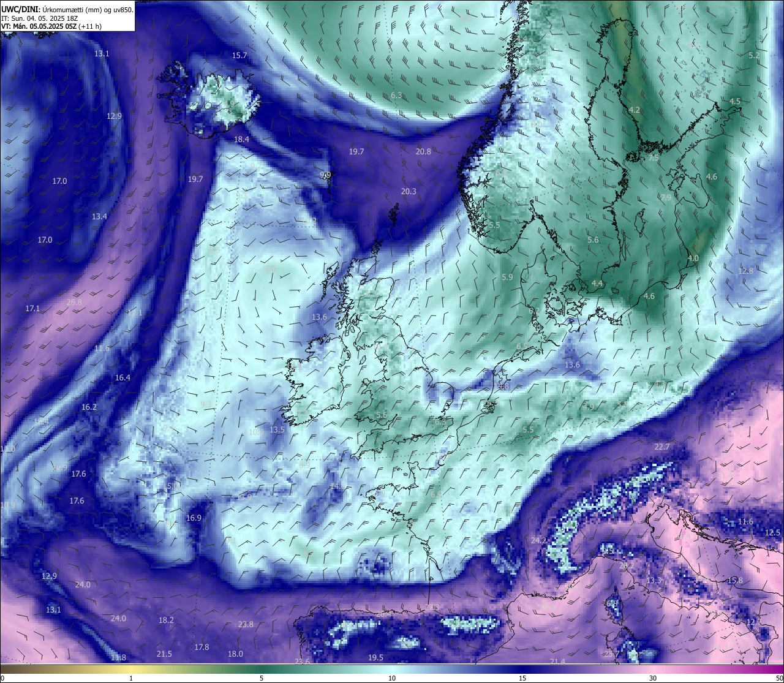
Task: Click the 19.5 value over Spain
Action: coord(375,658)
